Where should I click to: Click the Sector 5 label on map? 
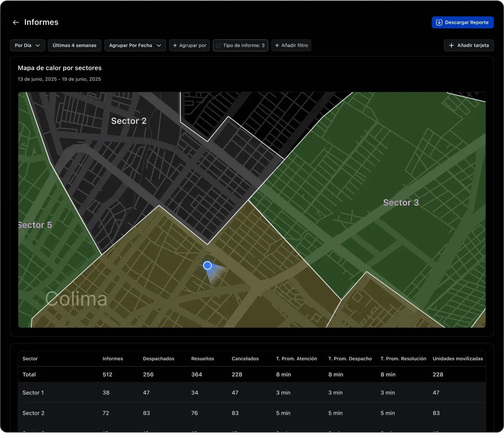35,225
